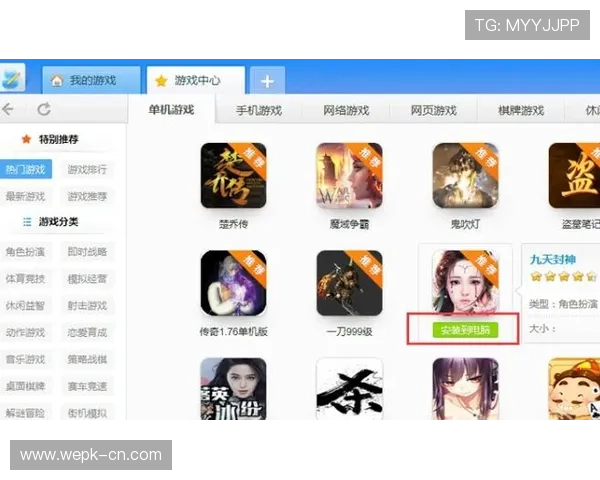The height and width of the screenshot is (480, 600).
Task: Click the 楚乔传 game name text
Action: (233, 224)
